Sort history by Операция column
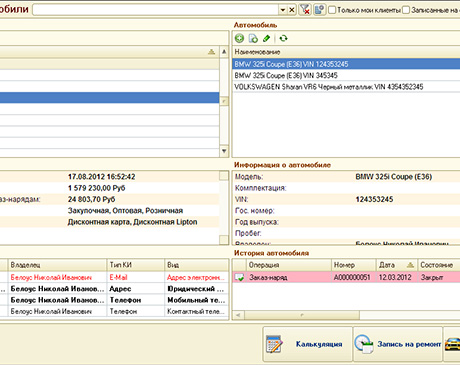Screen dimensions: 460x365 (x=289, y=265)
